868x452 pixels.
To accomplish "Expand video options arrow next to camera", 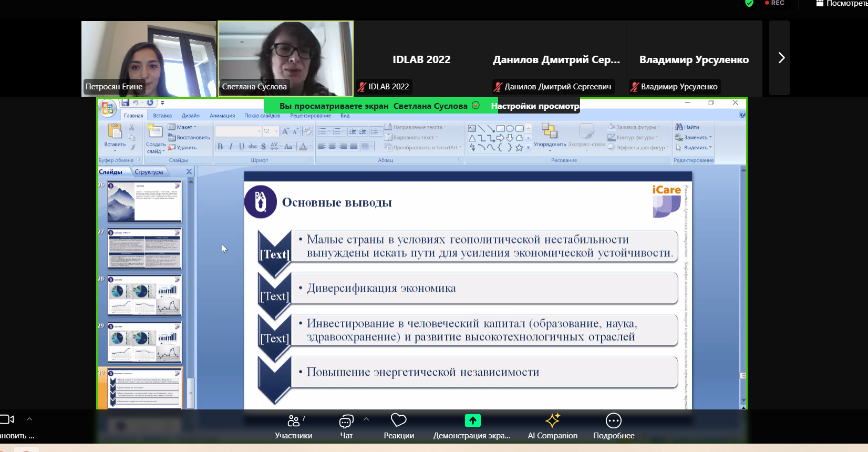I will (x=29, y=419).
